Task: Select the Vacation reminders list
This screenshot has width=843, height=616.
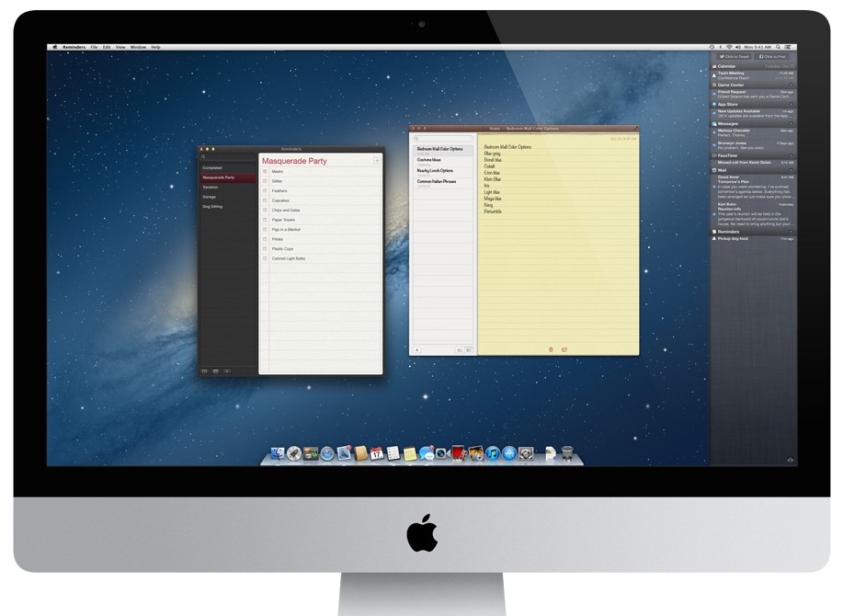Action: pos(211,187)
